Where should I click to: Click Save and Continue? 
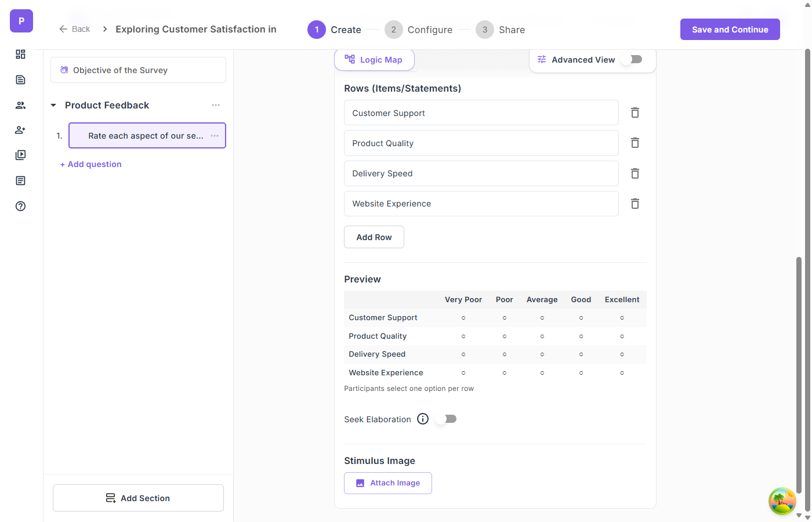point(730,30)
